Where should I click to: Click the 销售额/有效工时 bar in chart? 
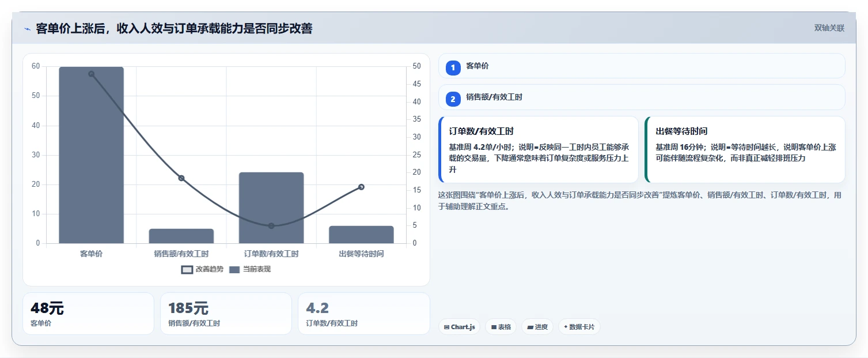pos(181,236)
